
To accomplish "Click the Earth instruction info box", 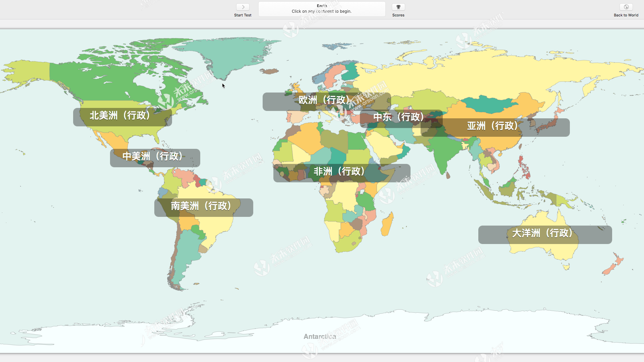I will click(322, 9).
